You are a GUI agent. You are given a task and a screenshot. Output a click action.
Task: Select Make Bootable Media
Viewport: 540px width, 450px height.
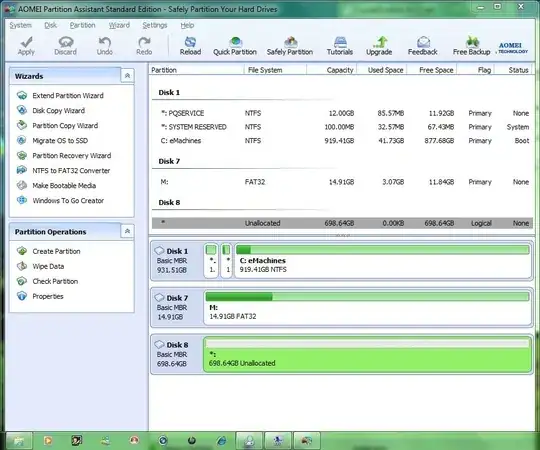click(56, 186)
